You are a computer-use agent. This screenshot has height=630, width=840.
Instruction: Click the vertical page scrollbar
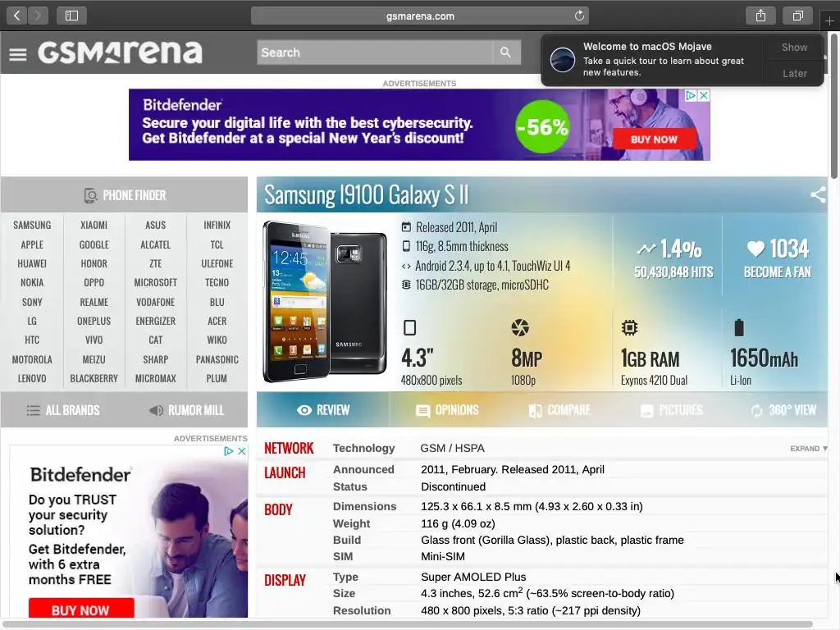pos(834,105)
